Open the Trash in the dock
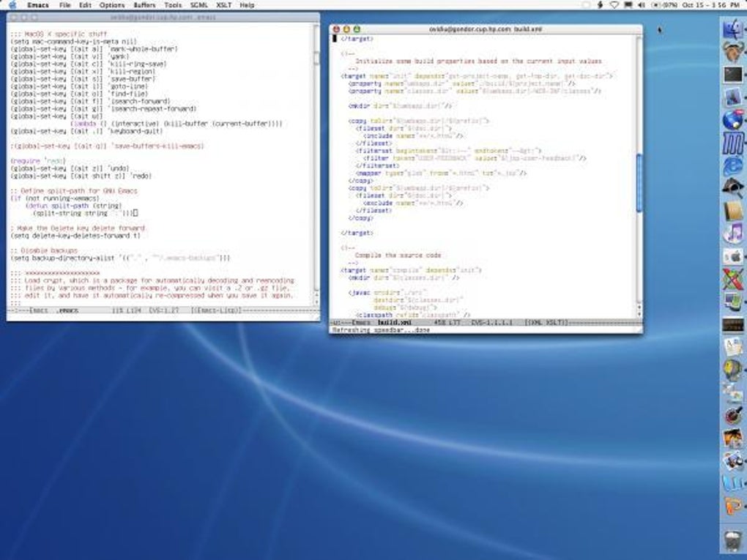 732,541
